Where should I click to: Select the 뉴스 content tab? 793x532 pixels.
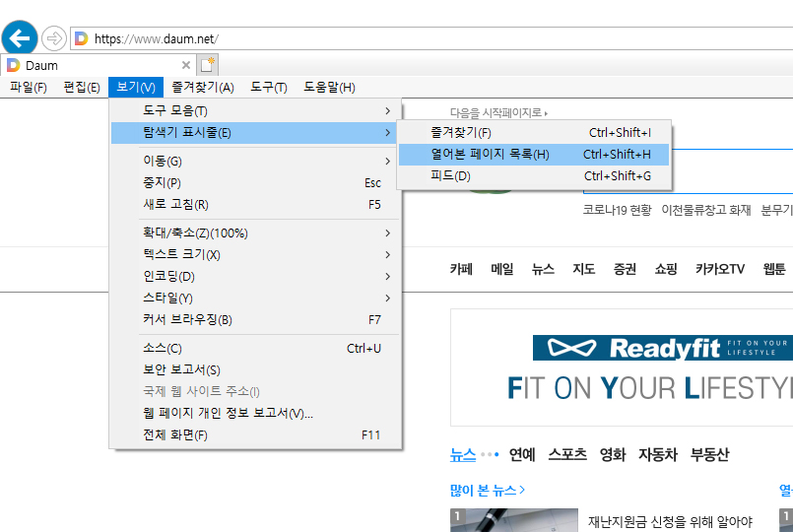463,454
